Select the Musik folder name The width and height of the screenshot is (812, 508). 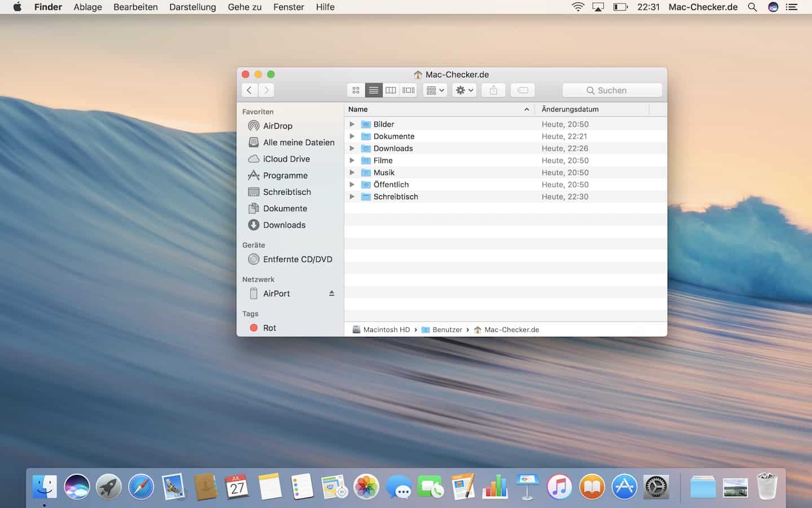point(384,173)
